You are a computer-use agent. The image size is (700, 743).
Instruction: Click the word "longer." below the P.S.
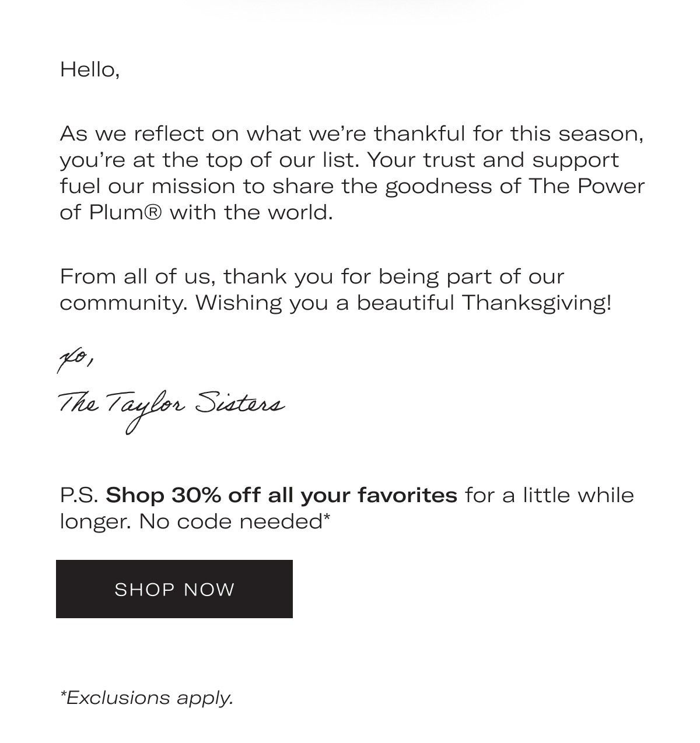96,521
